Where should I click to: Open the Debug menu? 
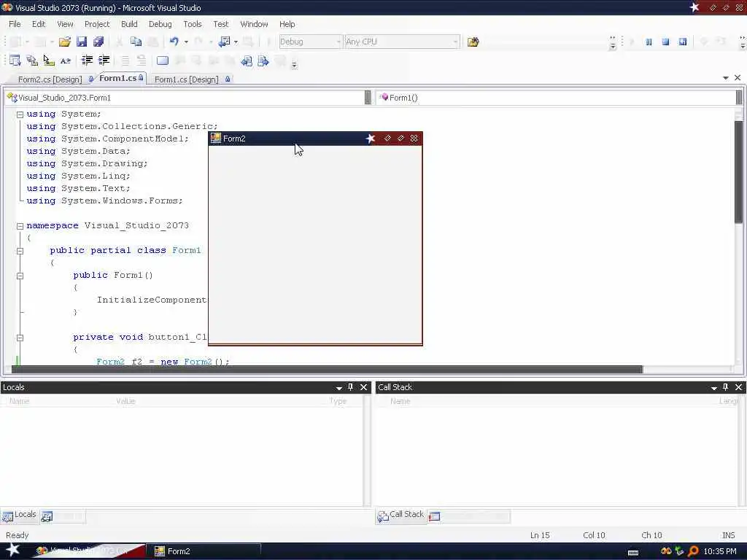click(x=160, y=24)
